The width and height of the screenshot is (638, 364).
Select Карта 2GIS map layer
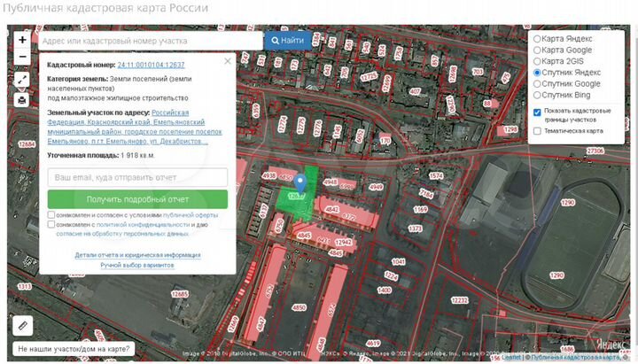[537, 61]
